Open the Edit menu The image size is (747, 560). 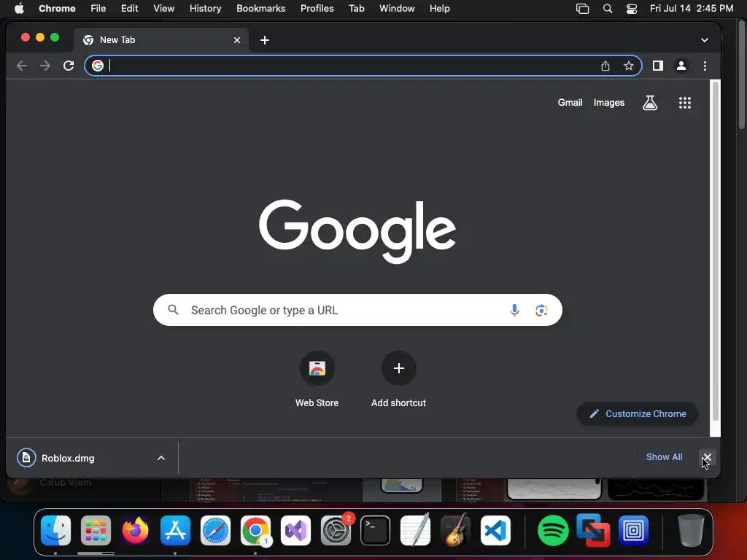click(x=130, y=9)
